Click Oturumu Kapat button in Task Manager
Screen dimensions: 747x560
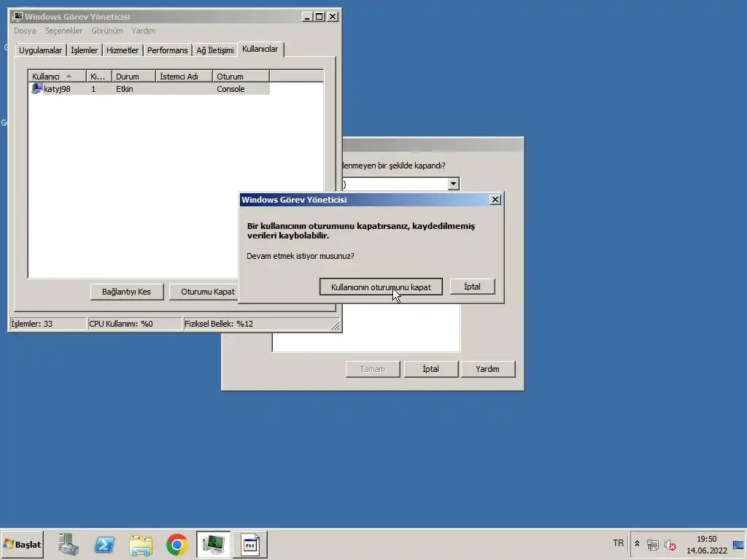point(205,292)
